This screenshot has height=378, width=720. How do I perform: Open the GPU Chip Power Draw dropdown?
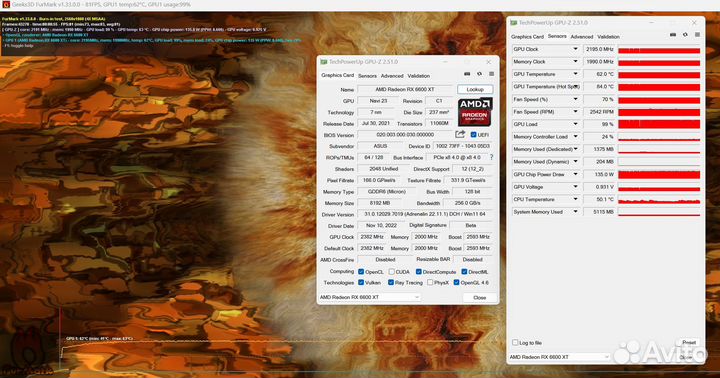[575, 174]
